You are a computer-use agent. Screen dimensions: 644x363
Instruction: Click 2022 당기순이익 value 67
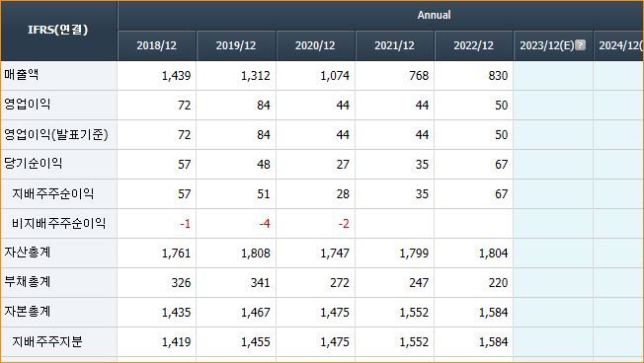click(502, 165)
